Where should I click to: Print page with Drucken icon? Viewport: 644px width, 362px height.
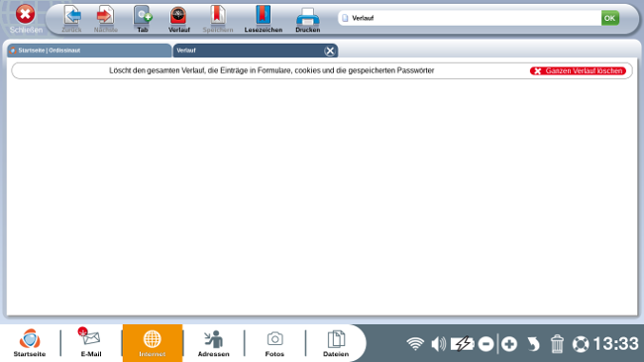click(307, 19)
